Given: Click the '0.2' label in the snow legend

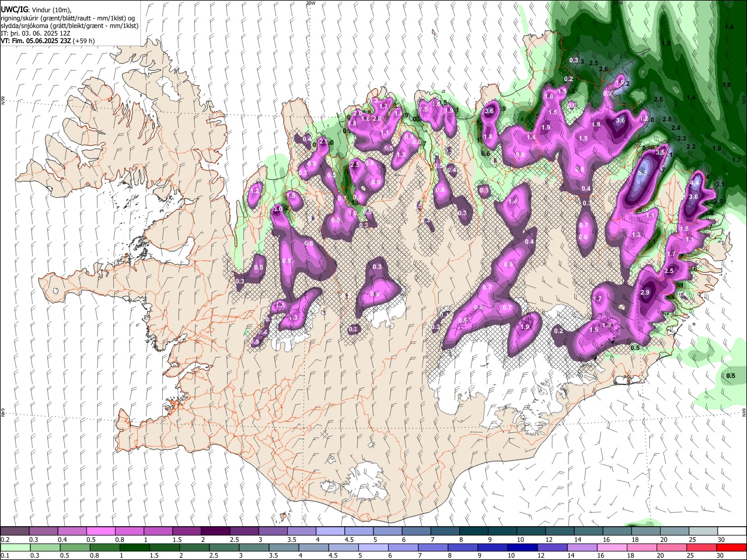Looking at the screenshot, I should (x=4, y=540).
